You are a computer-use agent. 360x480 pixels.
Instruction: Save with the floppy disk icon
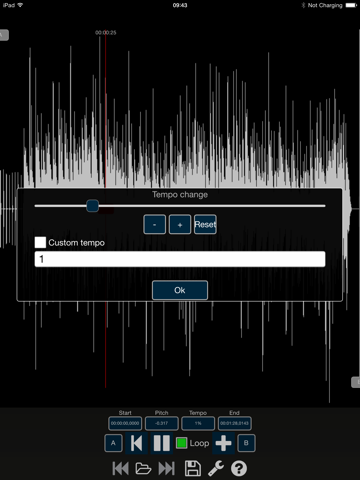tap(193, 468)
